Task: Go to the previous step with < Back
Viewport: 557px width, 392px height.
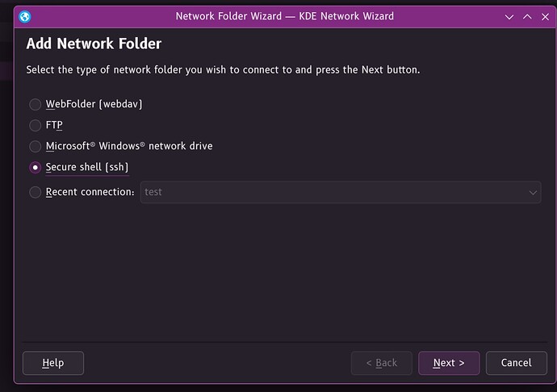Action: point(381,363)
